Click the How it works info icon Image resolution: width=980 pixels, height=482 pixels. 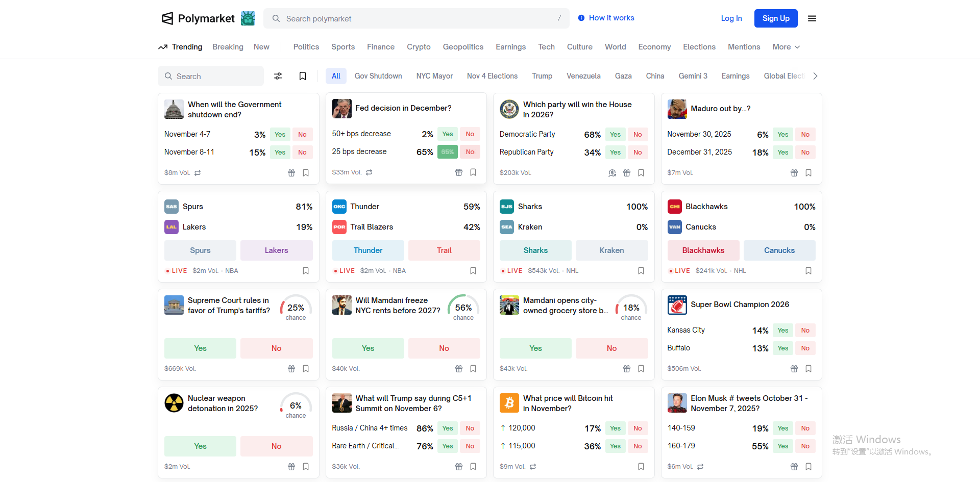(581, 18)
